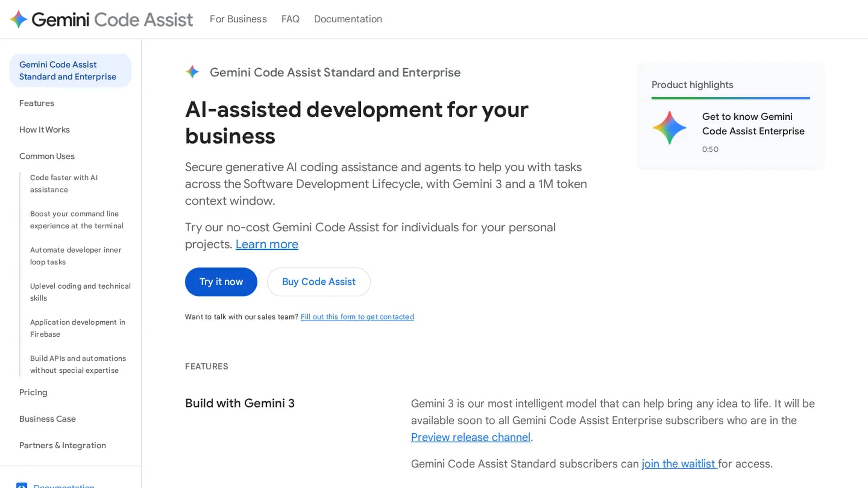Viewport: 868px width, 488px height.
Task: Click the Documentation icon at sidebar bottom
Action: [22, 485]
